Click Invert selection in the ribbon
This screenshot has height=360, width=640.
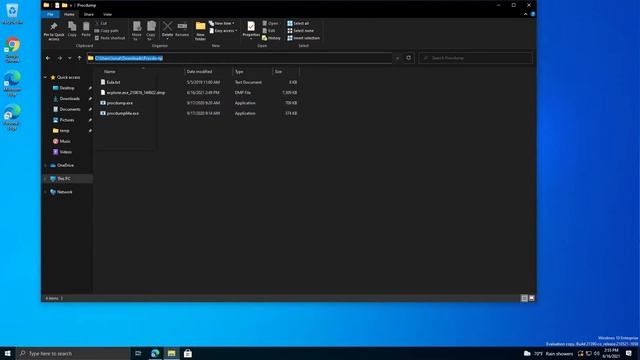click(x=304, y=38)
